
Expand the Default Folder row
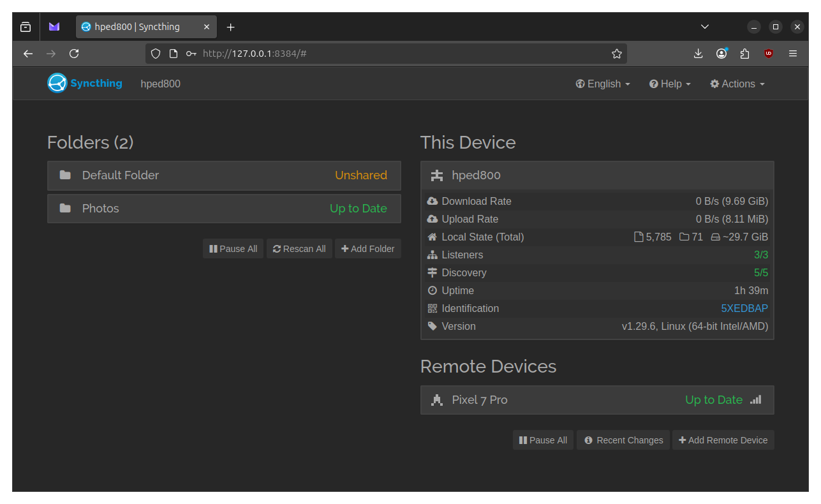pyautogui.click(x=224, y=175)
